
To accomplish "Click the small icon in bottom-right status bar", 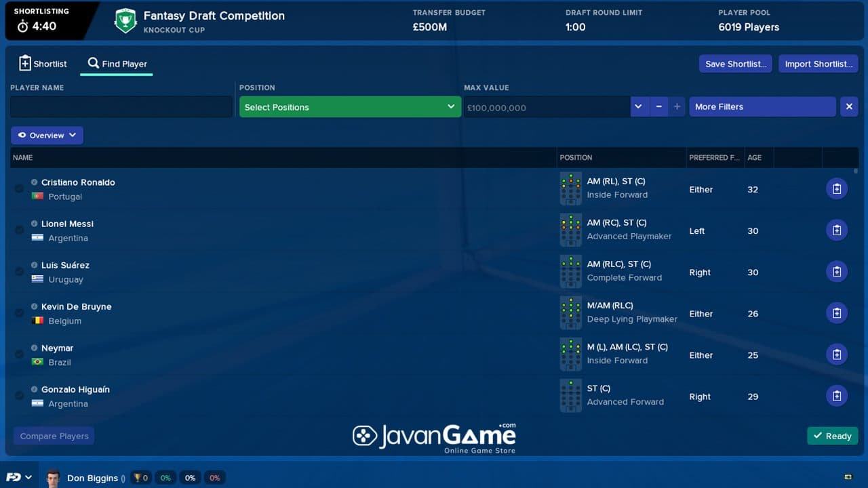I will pyautogui.click(x=848, y=478).
